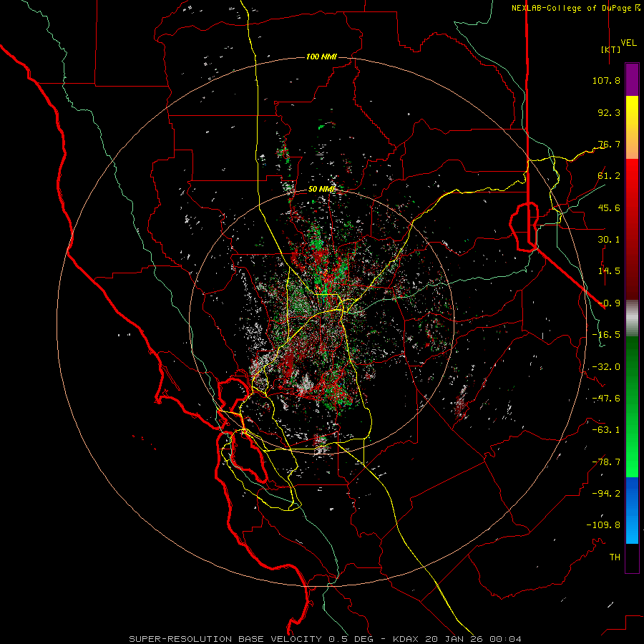The height and width of the screenshot is (644, 644).
Task: Click the 50 NMI range ring label
Action: point(321,189)
